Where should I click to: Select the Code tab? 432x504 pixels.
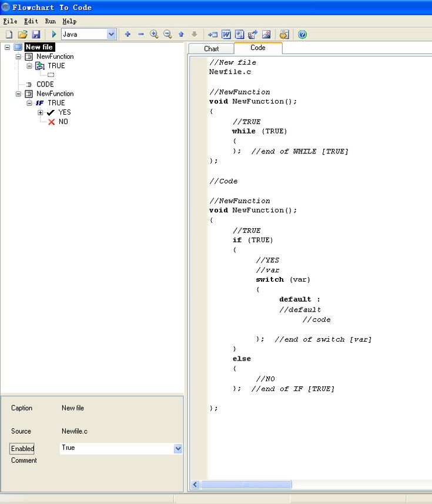258,48
